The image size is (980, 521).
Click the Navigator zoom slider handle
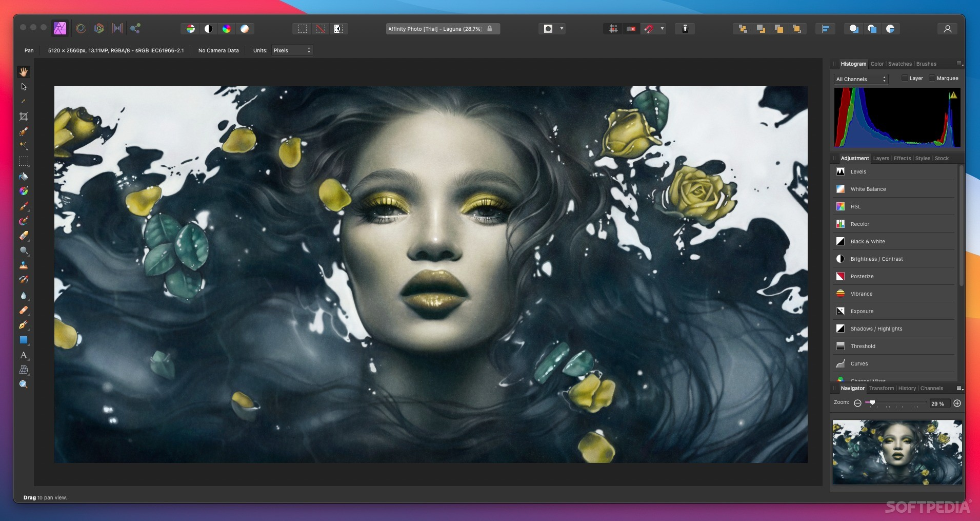click(x=872, y=403)
